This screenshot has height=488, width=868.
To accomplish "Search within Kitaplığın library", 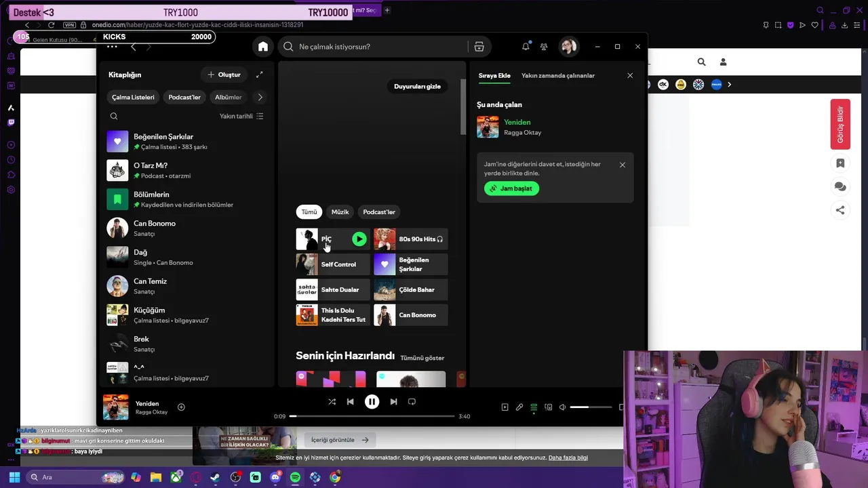I will pos(114,116).
